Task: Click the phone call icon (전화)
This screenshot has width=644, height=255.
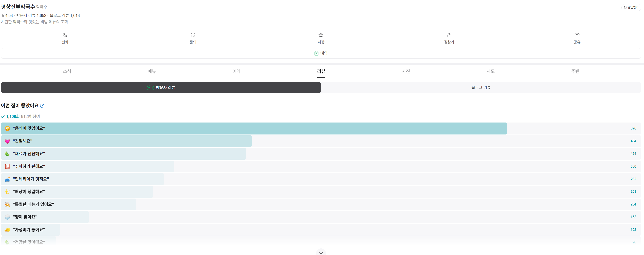Action: [65, 35]
